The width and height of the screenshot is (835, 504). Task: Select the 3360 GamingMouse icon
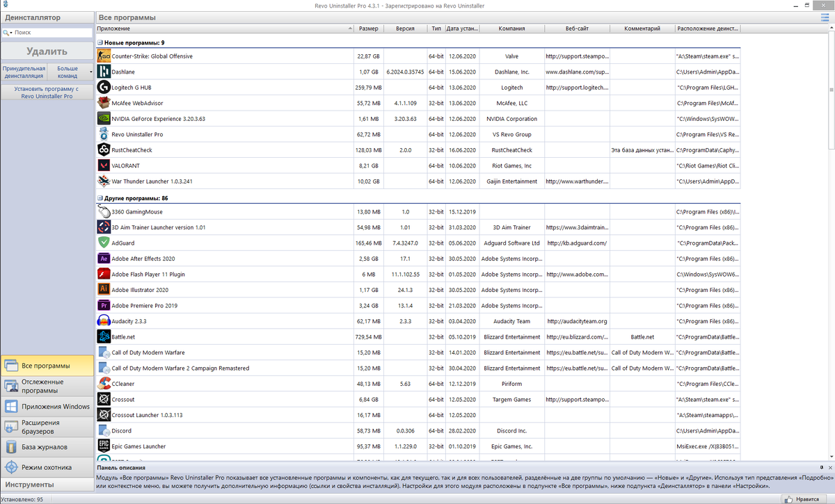104,211
